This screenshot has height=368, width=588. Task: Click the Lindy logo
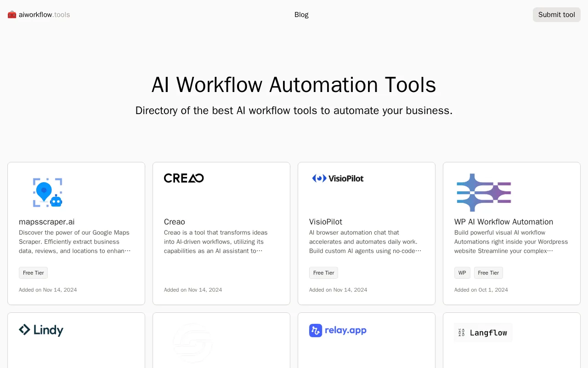(x=41, y=330)
